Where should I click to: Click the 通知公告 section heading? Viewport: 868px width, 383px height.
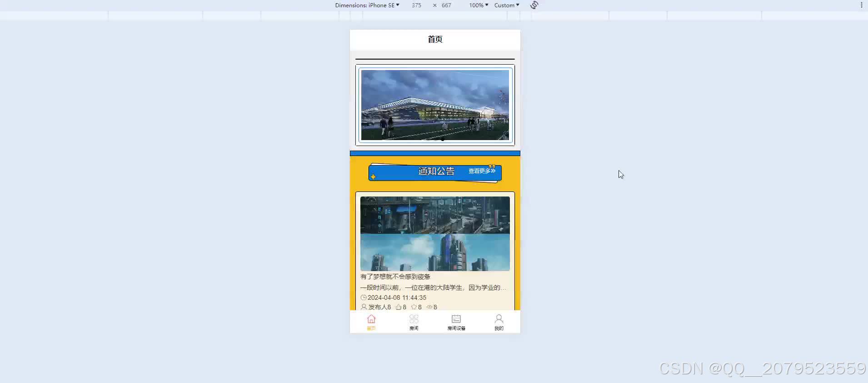pyautogui.click(x=436, y=171)
